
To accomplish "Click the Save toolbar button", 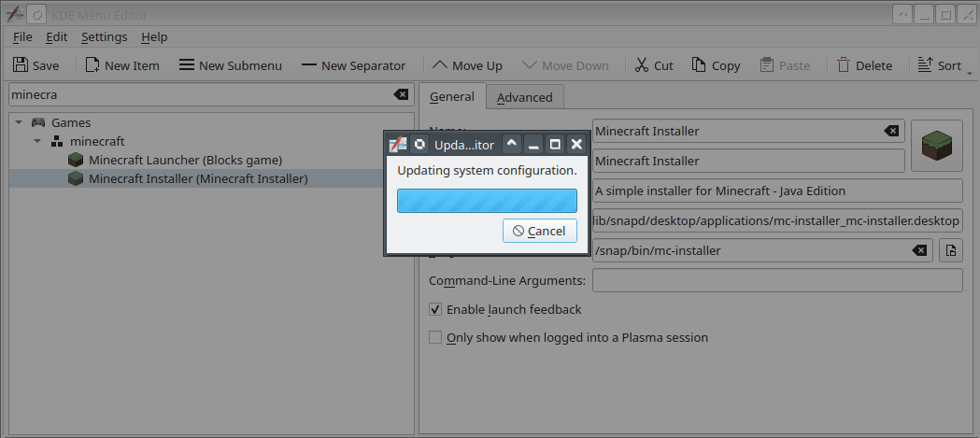I will click(x=36, y=65).
